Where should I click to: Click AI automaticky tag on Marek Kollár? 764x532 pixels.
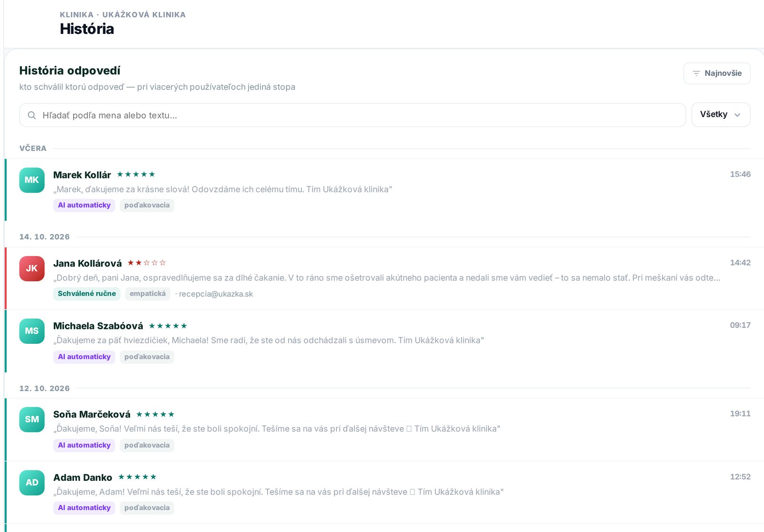tap(84, 205)
